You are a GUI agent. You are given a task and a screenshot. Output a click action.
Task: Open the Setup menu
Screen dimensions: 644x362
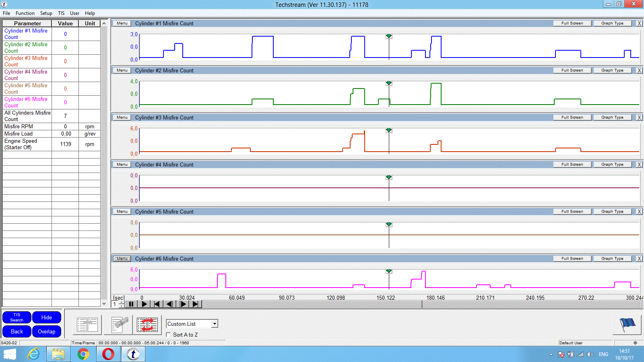coord(46,13)
